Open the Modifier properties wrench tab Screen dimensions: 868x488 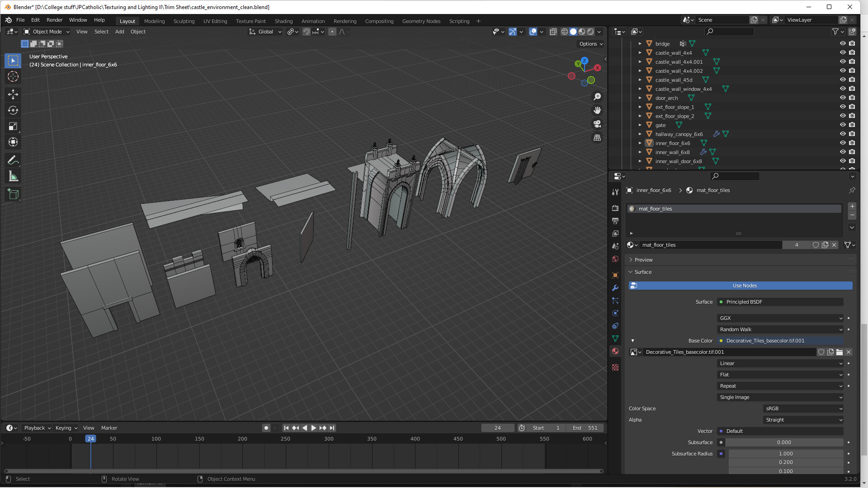pos(615,288)
